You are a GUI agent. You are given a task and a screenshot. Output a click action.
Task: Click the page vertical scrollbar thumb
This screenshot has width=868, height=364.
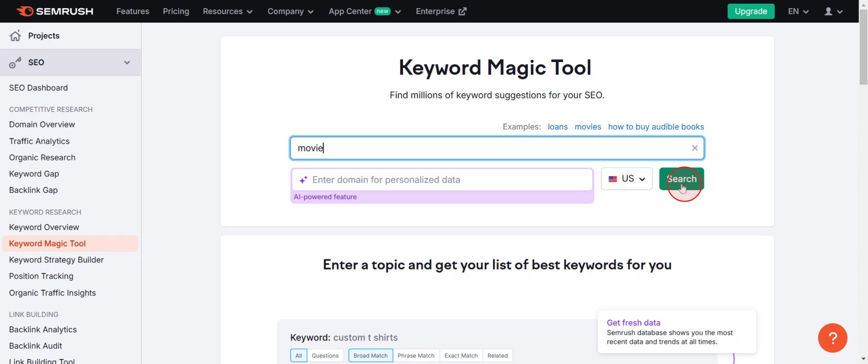(x=863, y=47)
